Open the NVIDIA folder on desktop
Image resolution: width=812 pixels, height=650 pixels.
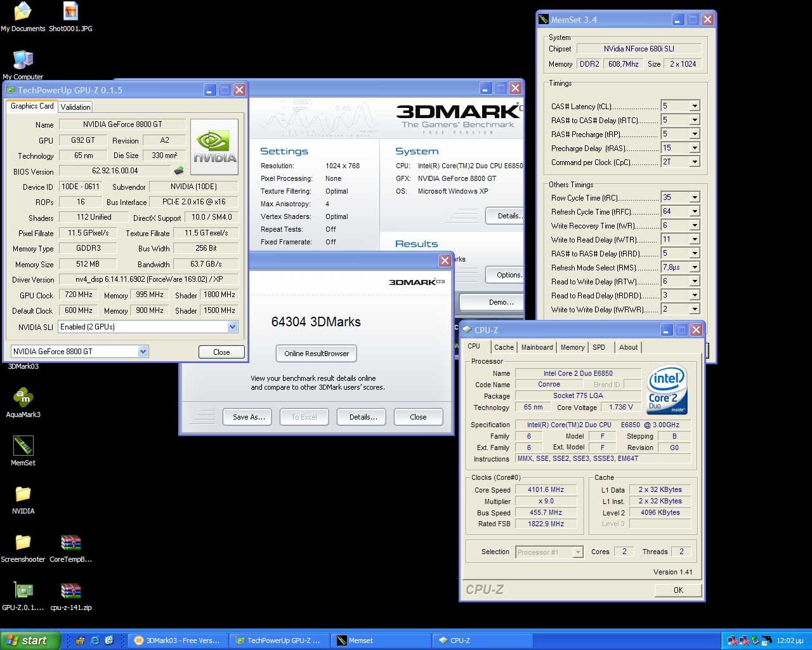(23, 499)
